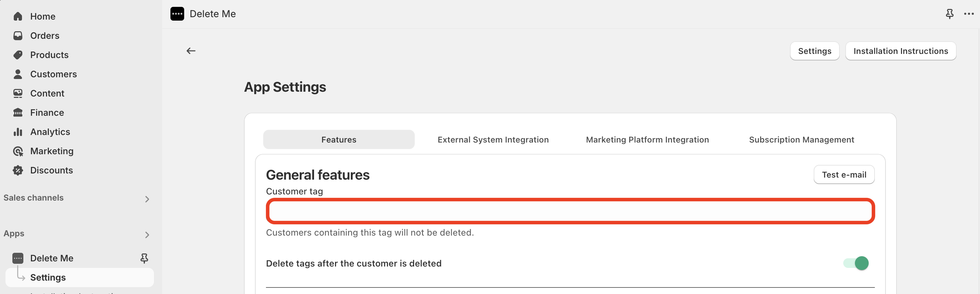Click the Content image icon
Screen dimensions: 980x294
pyautogui.click(x=18, y=93)
